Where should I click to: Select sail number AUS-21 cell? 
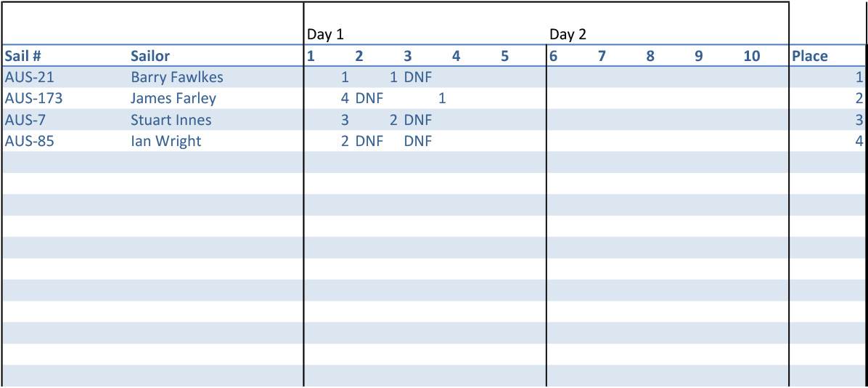(29, 77)
